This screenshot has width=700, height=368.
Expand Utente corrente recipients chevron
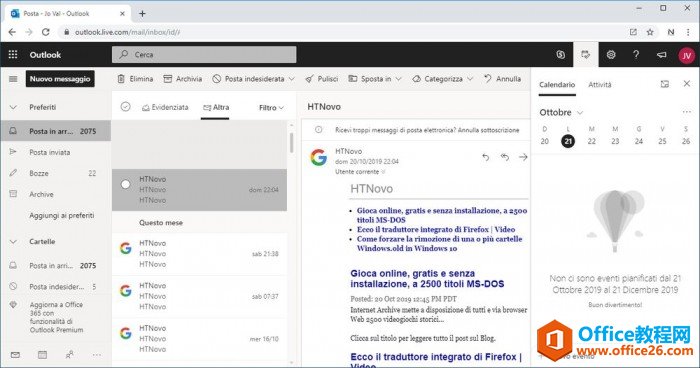(x=383, y=172)
